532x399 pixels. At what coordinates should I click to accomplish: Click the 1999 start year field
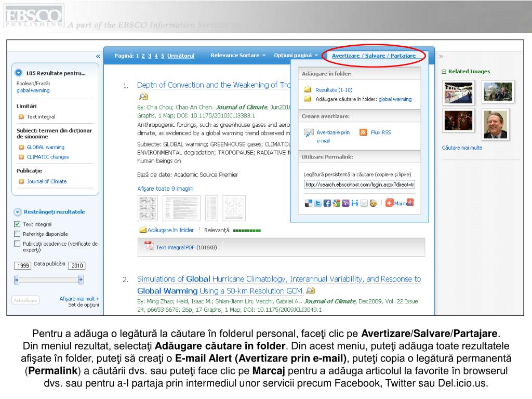point(23,265)
